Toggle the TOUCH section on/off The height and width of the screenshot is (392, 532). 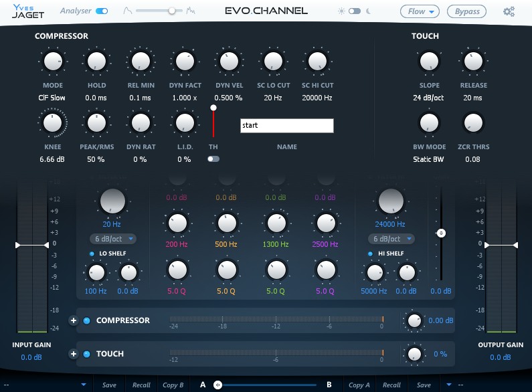(x=87, y=354)
